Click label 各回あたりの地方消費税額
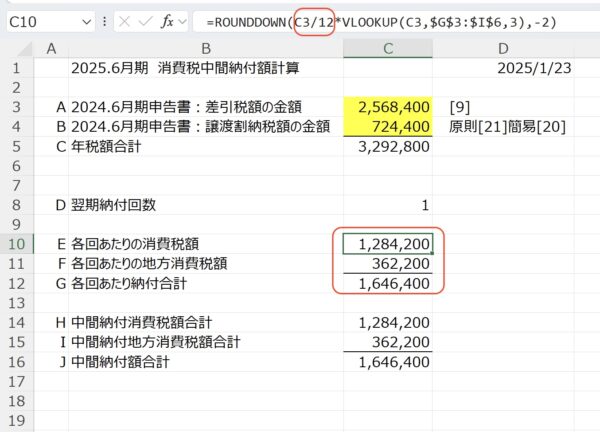600x432 pixels. 149,264
